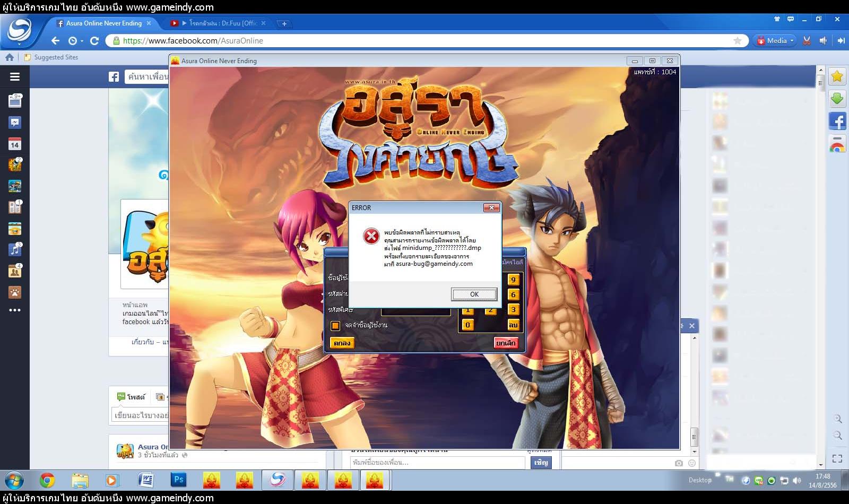Open the music app icon with badge 3
Viewport: 849px width, 504px height.
15,249
